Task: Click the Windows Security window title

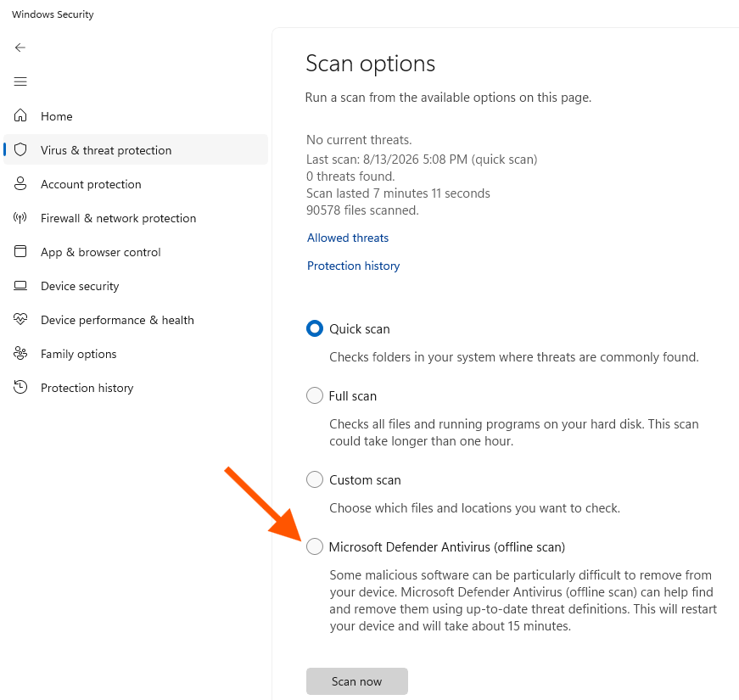Action: point(53,14)
